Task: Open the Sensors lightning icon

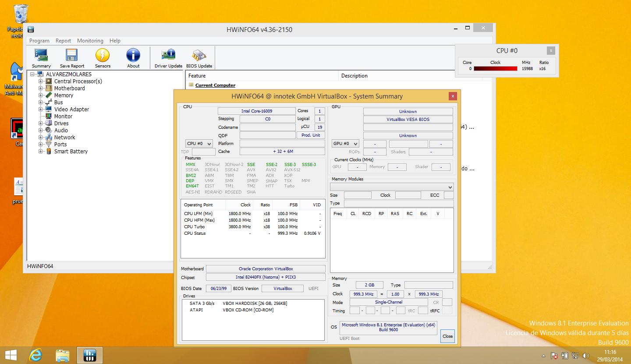Action: tap(103, 58)
